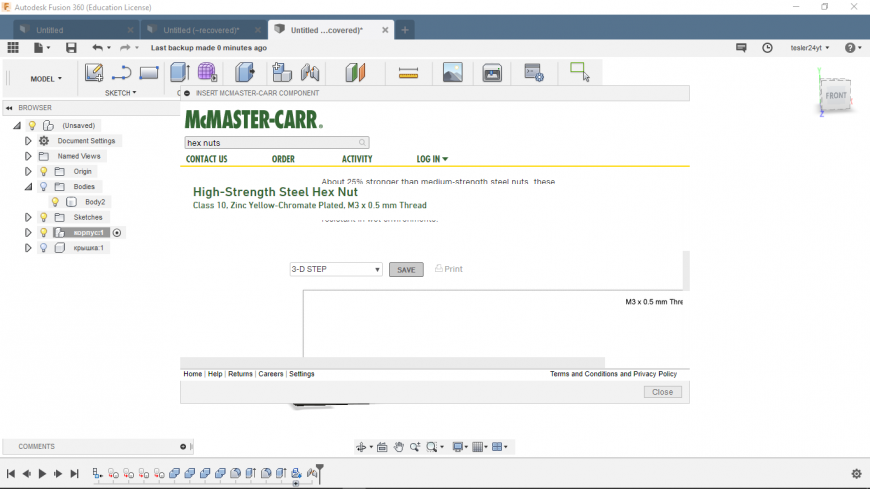
Task: Open the MODEL workspace dropdown
Action: [x=46, y=78]
